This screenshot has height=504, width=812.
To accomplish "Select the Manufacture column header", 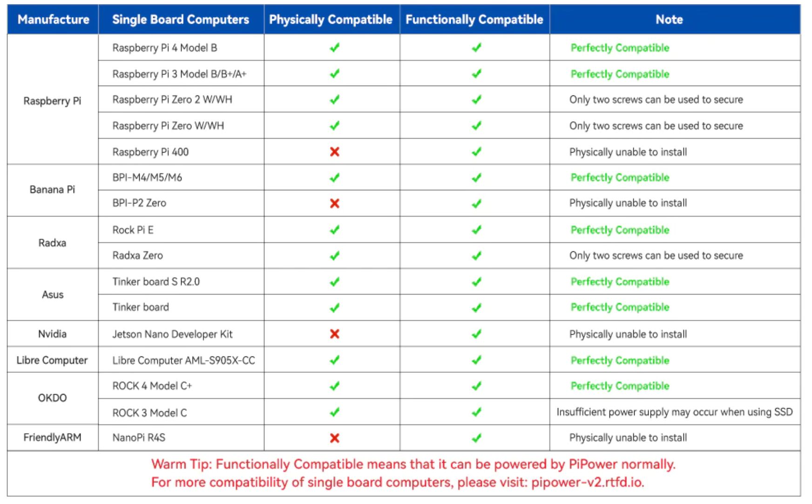I will click(53, 20).
